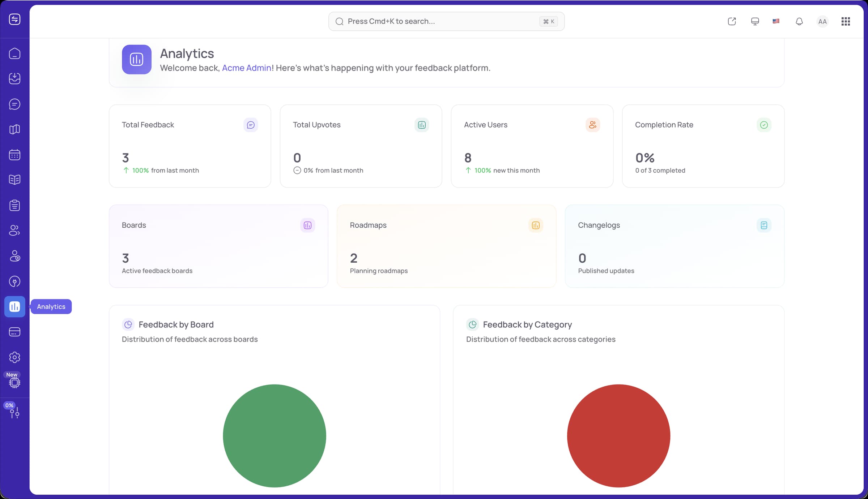This screenshot has height=499, width=868.
Task: Open the open-book sidebar icon
Action: click(x=14, y=180)
